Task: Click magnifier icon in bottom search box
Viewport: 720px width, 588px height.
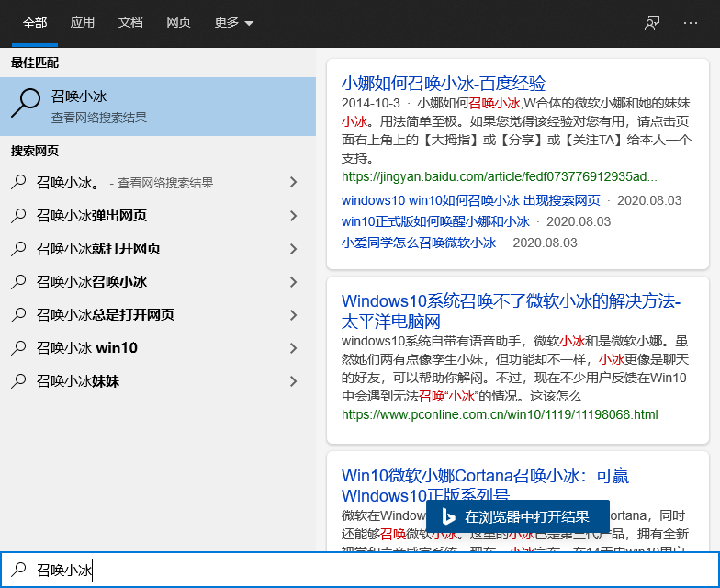Action: 18,570
